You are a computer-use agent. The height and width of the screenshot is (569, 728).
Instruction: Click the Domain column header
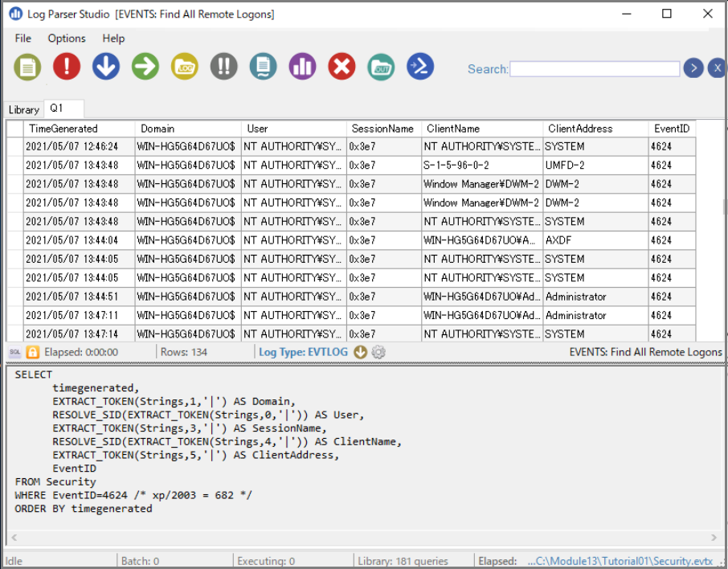188,129
